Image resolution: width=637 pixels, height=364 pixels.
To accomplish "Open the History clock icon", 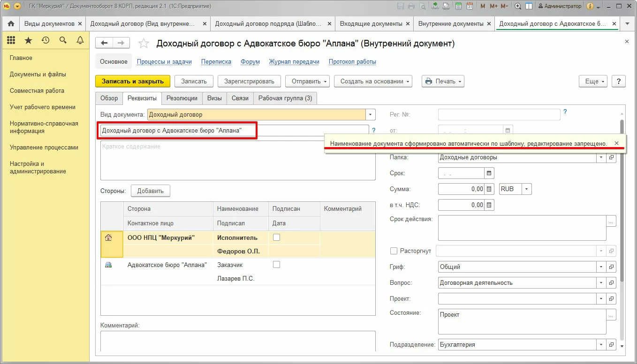I will click(x=45, y=41).
